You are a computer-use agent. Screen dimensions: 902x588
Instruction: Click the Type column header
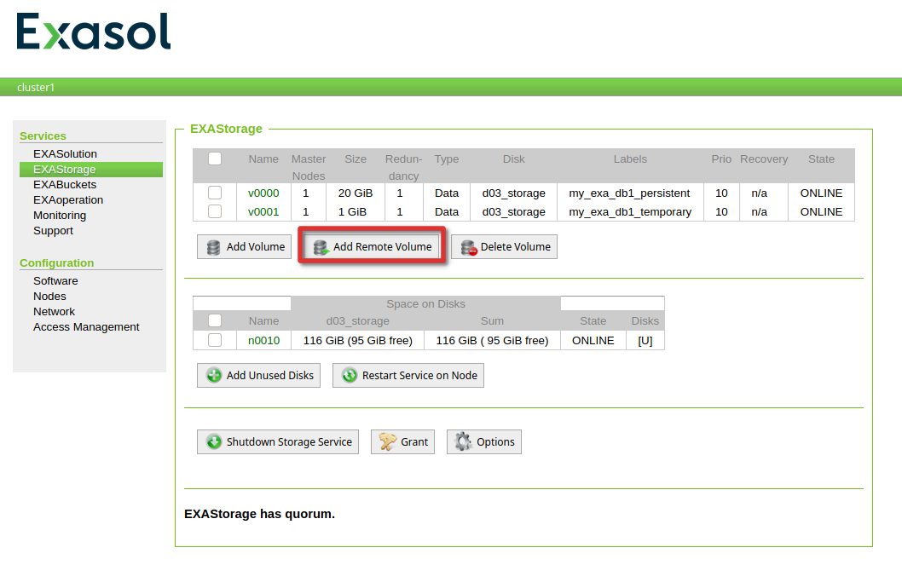point(447,159)
